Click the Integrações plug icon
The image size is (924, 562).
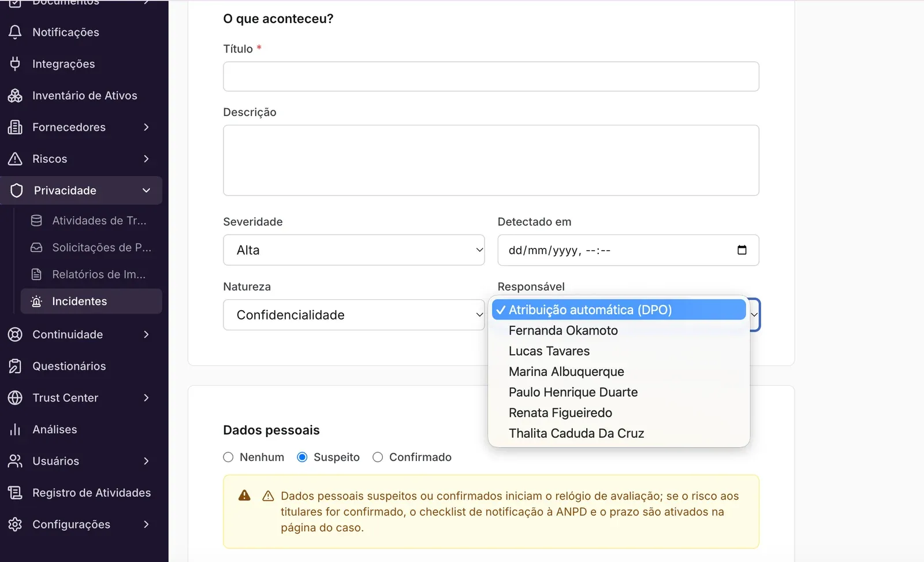coord(16,64)
